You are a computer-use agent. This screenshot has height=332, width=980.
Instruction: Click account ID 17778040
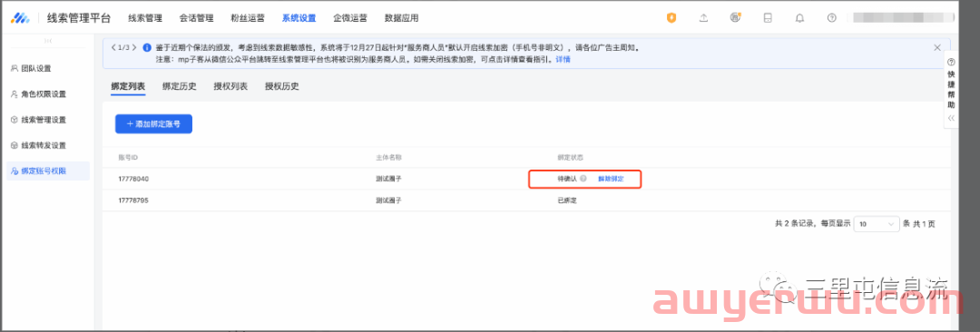coord(133,179)
